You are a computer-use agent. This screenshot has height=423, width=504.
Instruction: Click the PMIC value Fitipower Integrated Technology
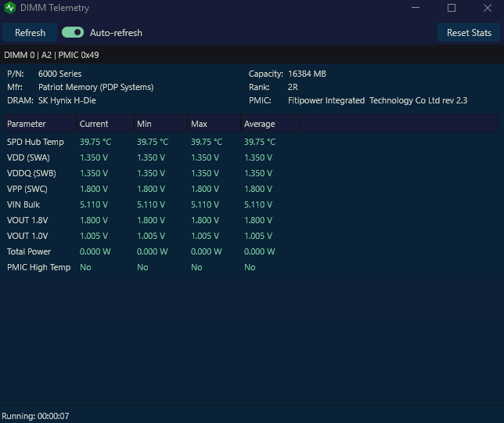(x=378, y=100)
